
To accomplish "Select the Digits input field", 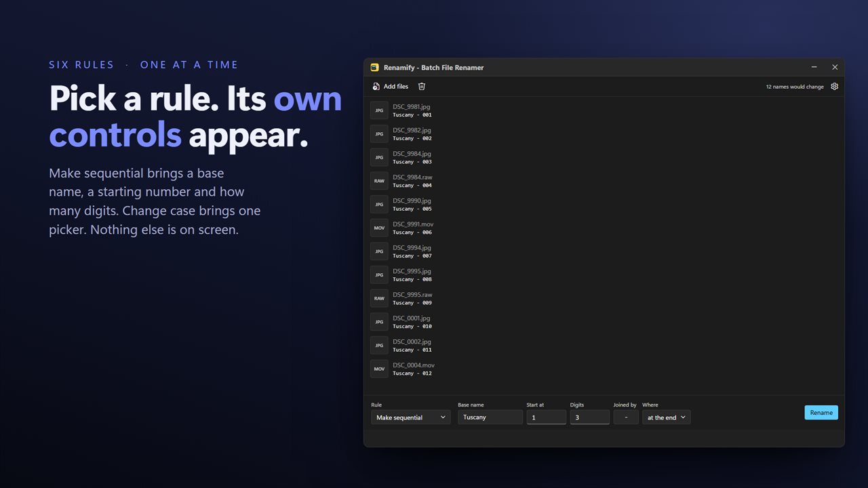I will tap(590, 418).
